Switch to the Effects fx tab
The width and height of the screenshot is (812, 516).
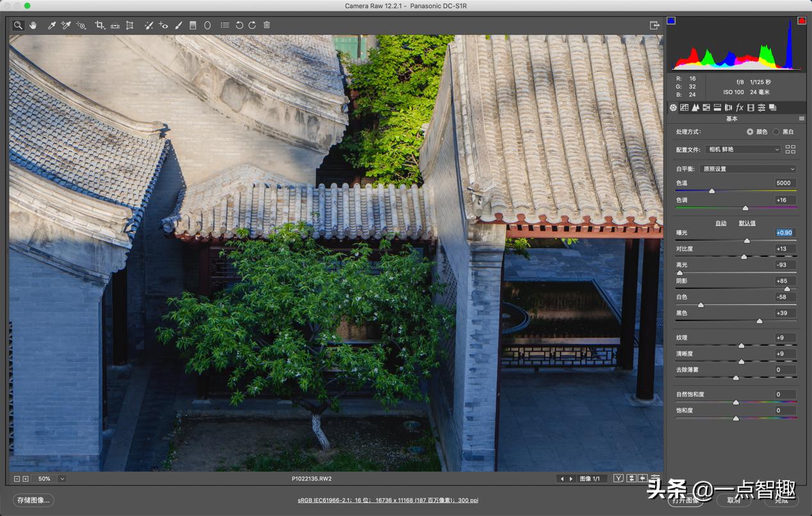(x=740, y=108)
